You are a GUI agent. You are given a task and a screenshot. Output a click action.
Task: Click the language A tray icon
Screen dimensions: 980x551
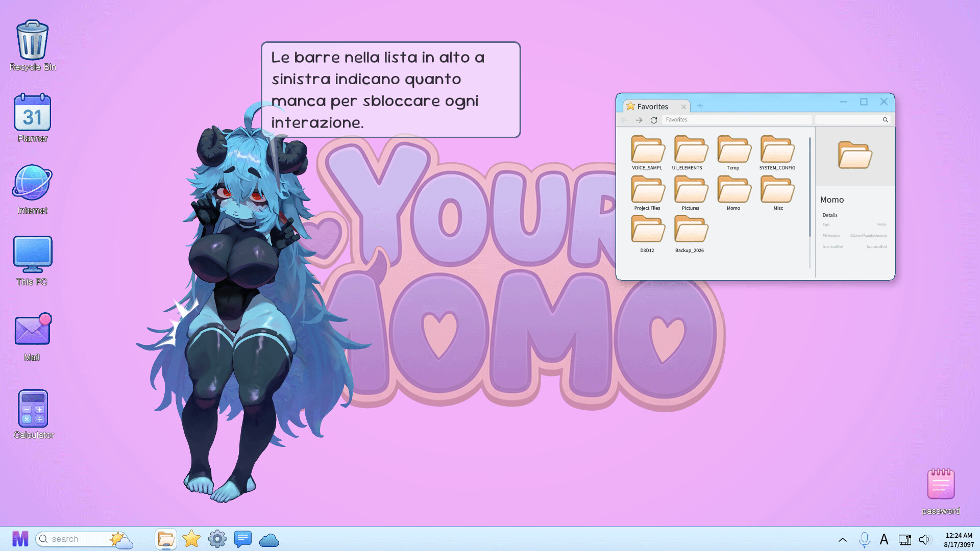[884, 539]
